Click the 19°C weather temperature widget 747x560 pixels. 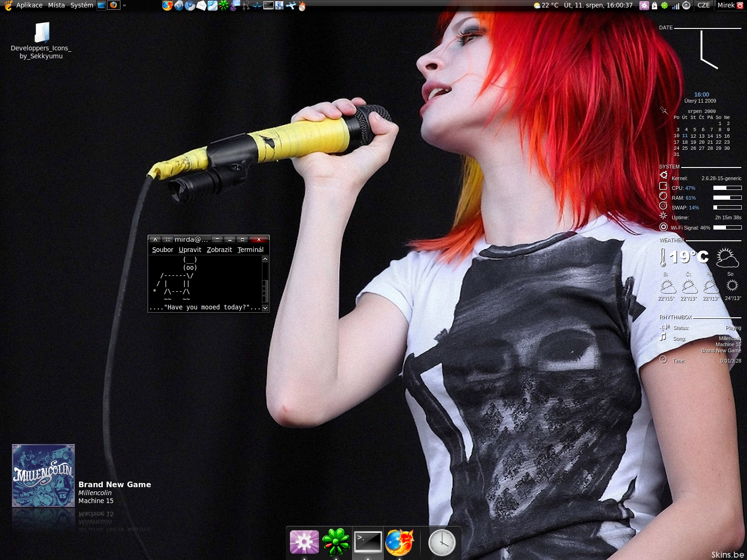(689, 257)
